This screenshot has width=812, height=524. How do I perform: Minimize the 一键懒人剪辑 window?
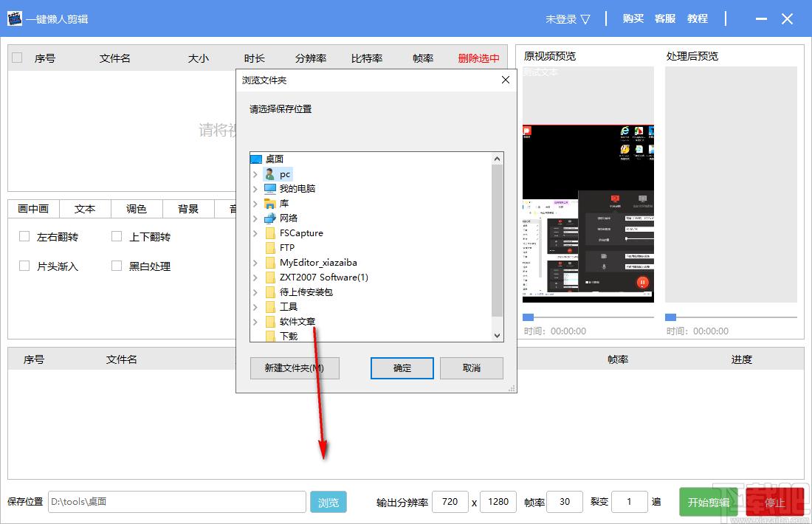coord(761,19)
